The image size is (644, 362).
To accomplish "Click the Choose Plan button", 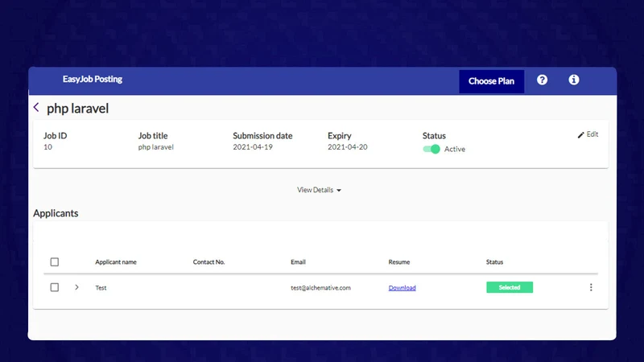I will click(491, 81).
